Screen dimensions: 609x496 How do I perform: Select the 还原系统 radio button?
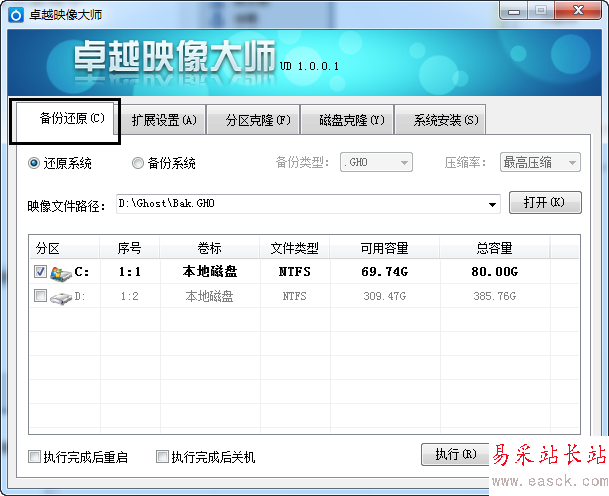pyautogui.click(x=34, y=163)
